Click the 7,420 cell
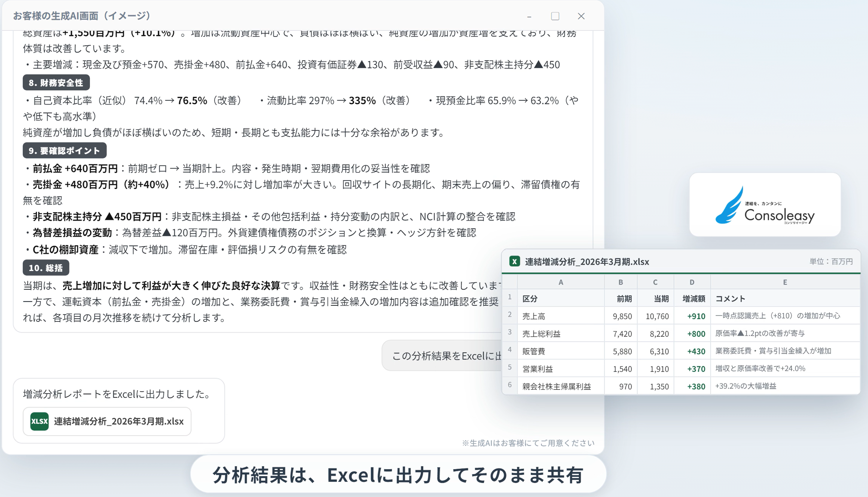The height and width of the screenshot is (497, 868). tap(621, 333)
